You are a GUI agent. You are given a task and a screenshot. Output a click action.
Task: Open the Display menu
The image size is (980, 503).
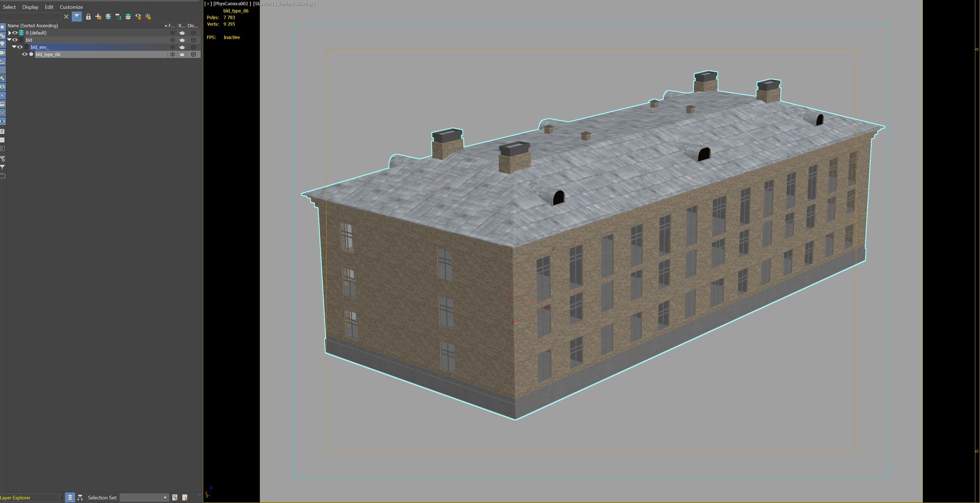point(30,7)
